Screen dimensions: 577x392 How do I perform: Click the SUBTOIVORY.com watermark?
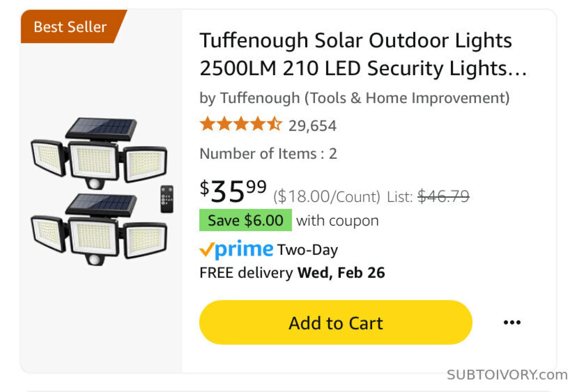pos(507,375)
